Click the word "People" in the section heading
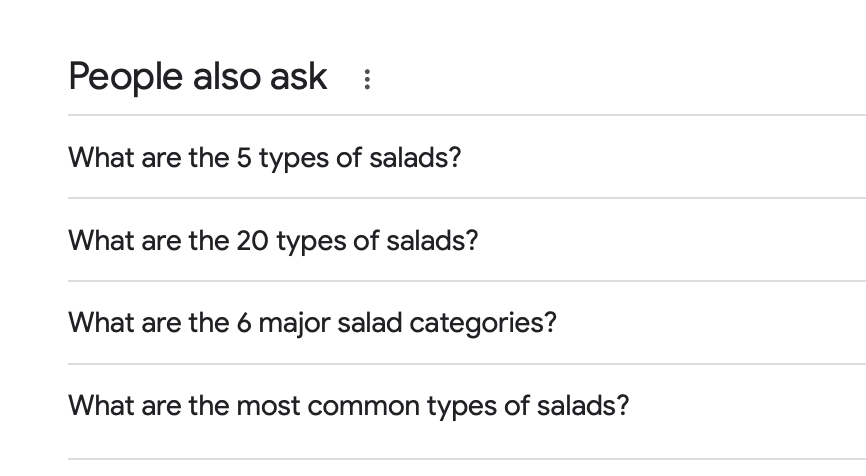This screenshot has height=476, width=866. (125, 77)
